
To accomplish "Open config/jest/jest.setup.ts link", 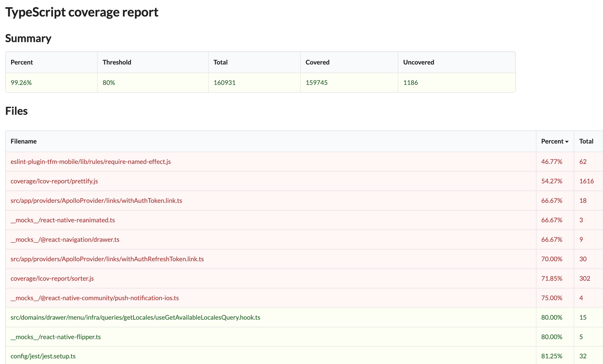I will (43, 356).
